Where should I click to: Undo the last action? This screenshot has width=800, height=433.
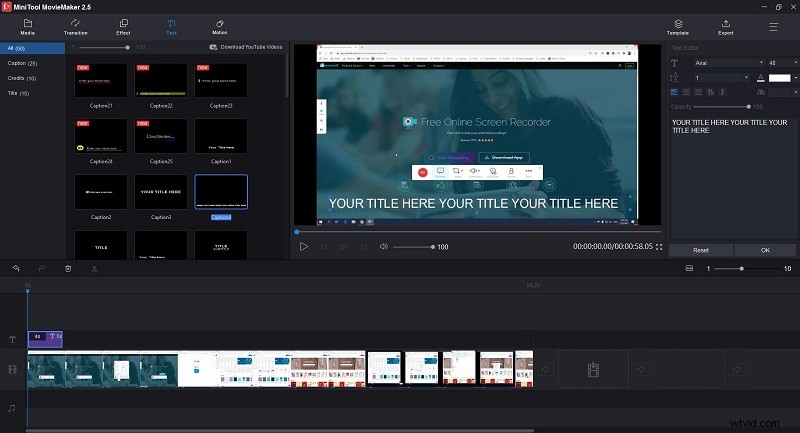[x=16, y=268]
